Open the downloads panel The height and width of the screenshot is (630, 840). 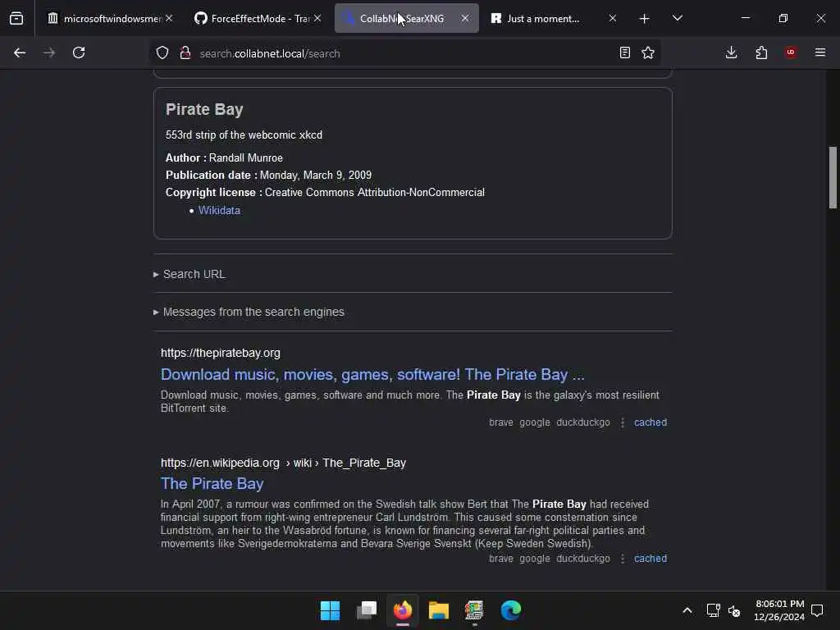[731, 52]
